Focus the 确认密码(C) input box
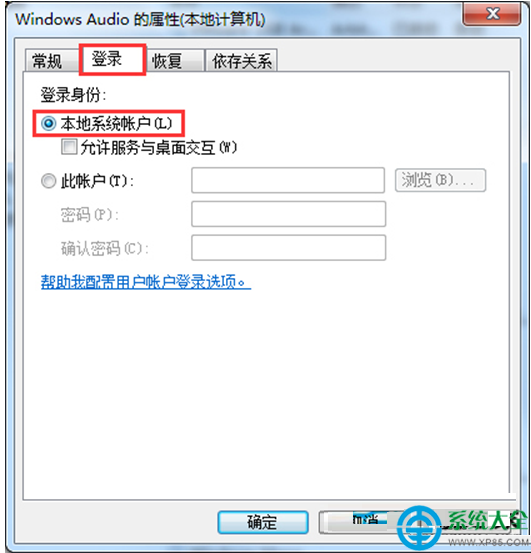 pyautogui.click(x=288, y=248)
